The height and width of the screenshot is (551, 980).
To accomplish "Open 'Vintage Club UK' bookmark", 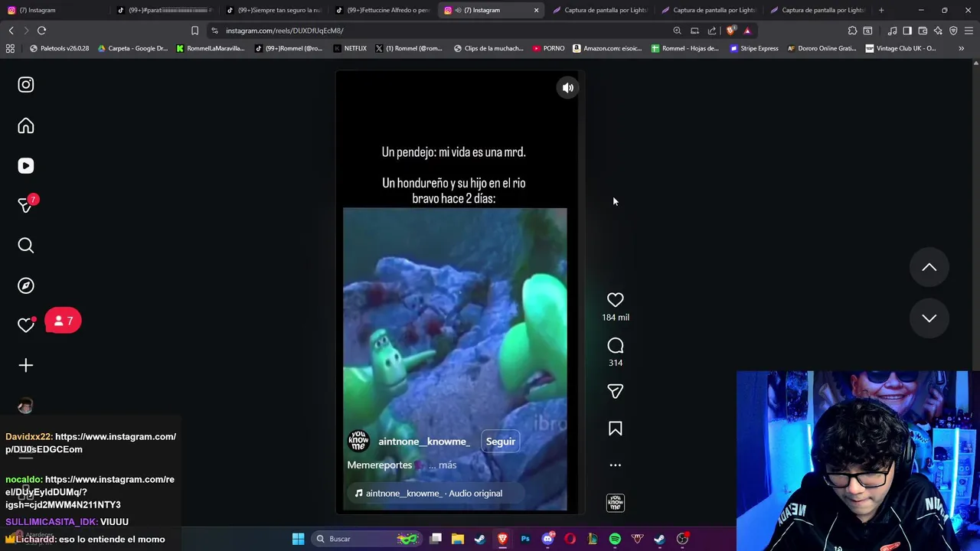I will (900, 48).
